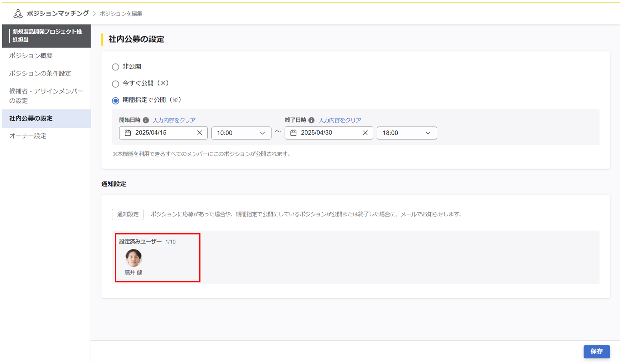Click the 入力内容をクリア link for start date
Screen dimensions: 620x364
click(174, 120)
